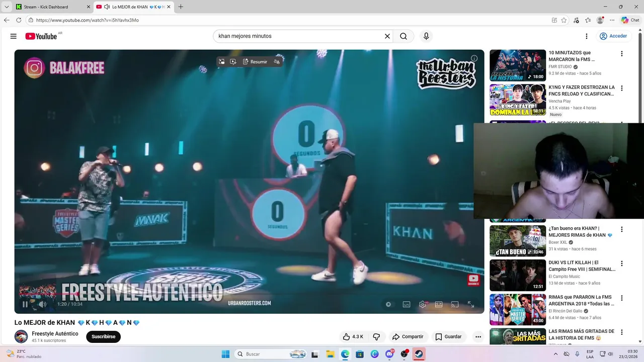Open tab search dropdown arrow
The width and height of the screenshot is (644, 362).
point(6,7)
